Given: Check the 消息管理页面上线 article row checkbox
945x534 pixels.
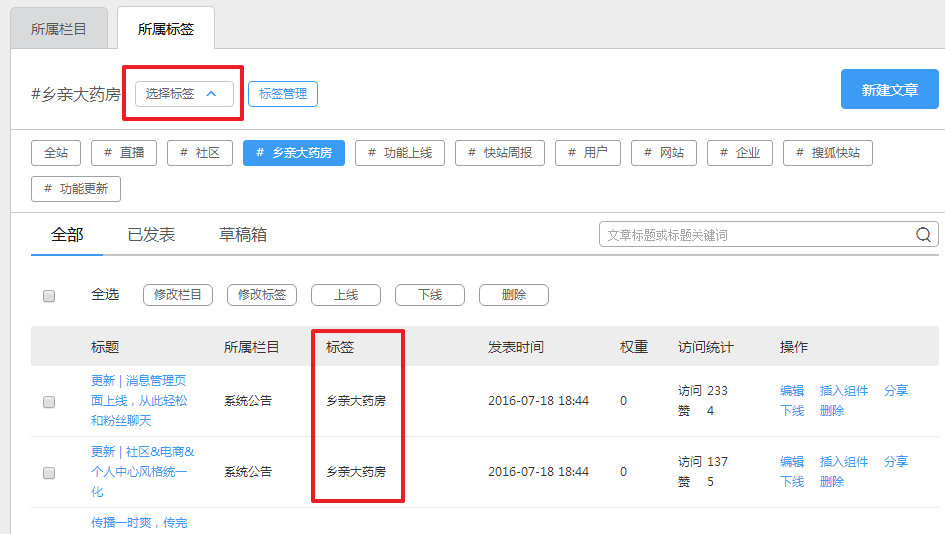Looking at the screenshot, I should (49, 401).
